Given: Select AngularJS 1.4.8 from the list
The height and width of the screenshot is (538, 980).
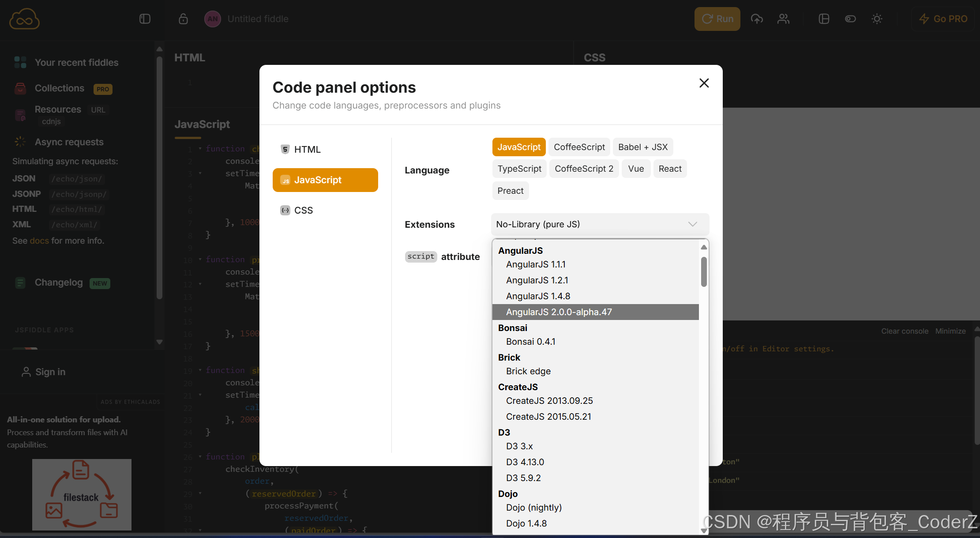Looking at the screenshot, I should (538, 296).
